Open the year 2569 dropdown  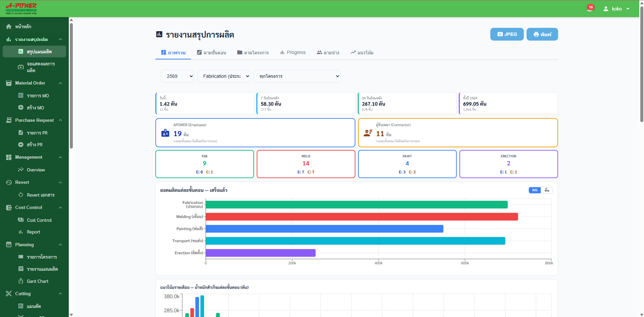click(x=178, y=76)
